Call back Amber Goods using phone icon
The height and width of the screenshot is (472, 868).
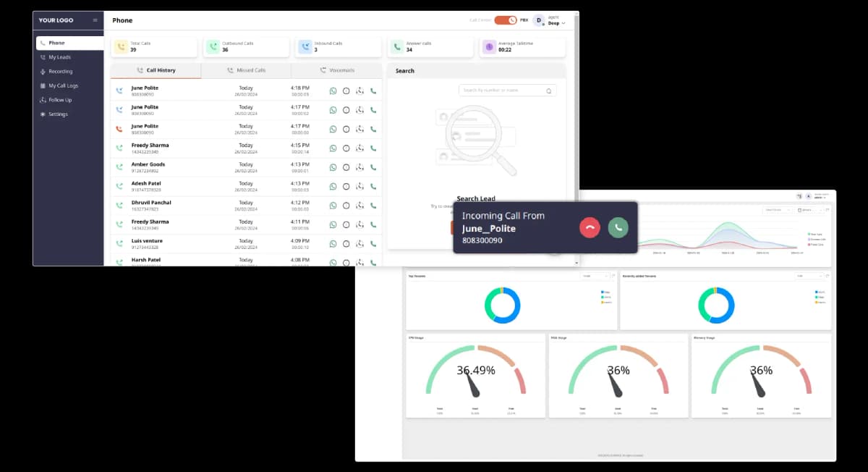(373, 167)
